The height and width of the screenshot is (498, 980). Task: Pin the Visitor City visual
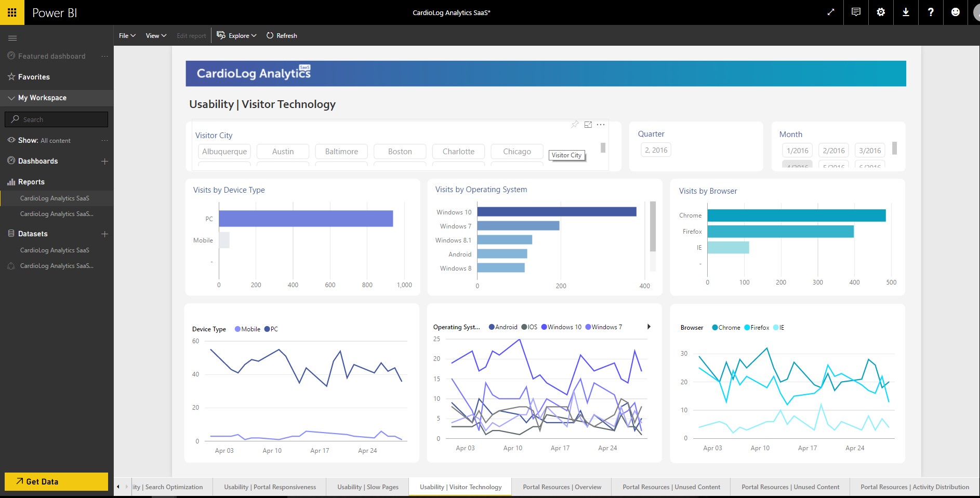pyautogui.click(x=575, y=125)
